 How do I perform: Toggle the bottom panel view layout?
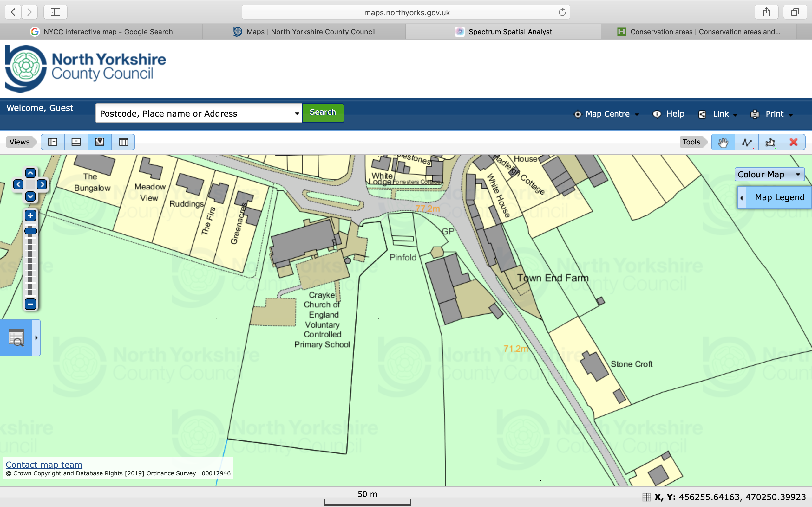[x=76, y=142]
